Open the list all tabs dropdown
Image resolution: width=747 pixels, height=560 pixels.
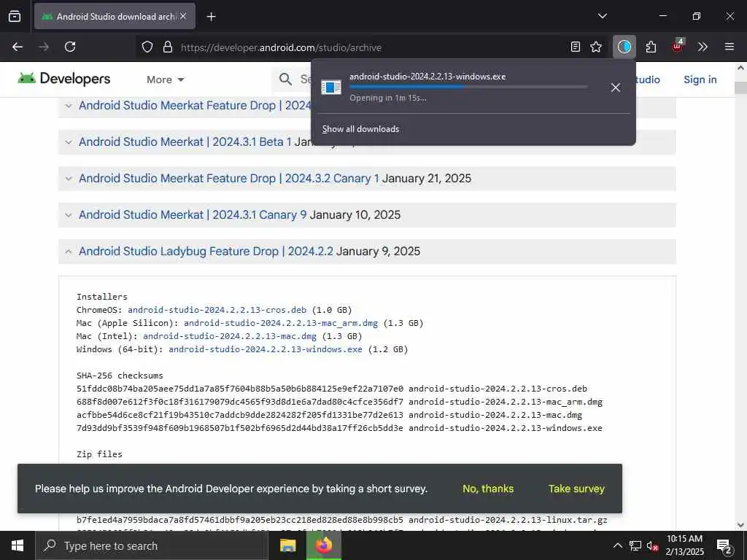click(602, 16)
